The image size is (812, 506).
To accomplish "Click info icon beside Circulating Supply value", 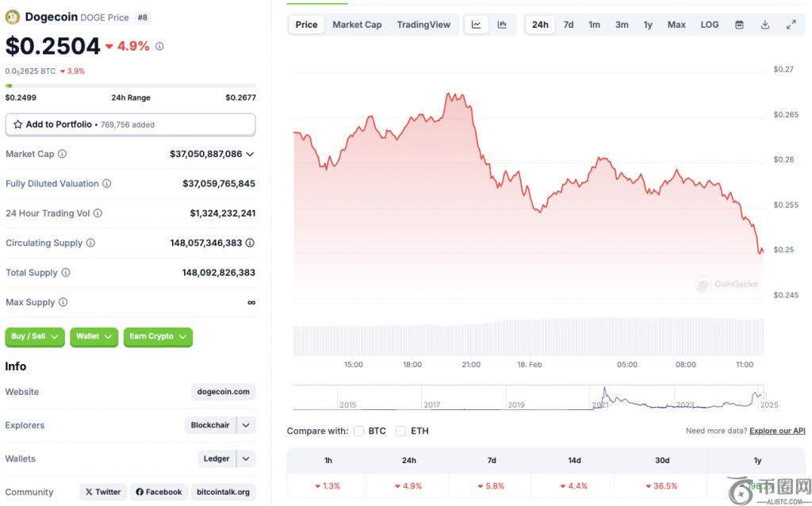I will [x=250, y=243].
